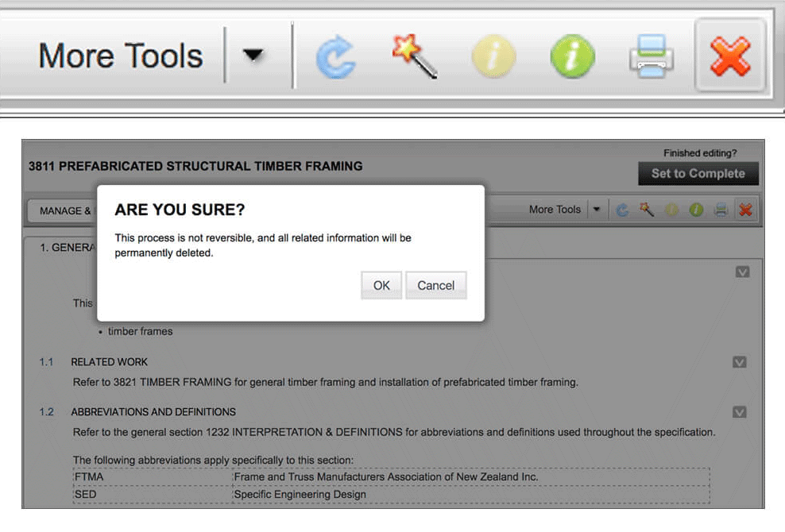Image resolution: width=785 pixels, height=532 pixels.
Task: Click the MANAGE & button behind the dialog
Action: (60, 210)
